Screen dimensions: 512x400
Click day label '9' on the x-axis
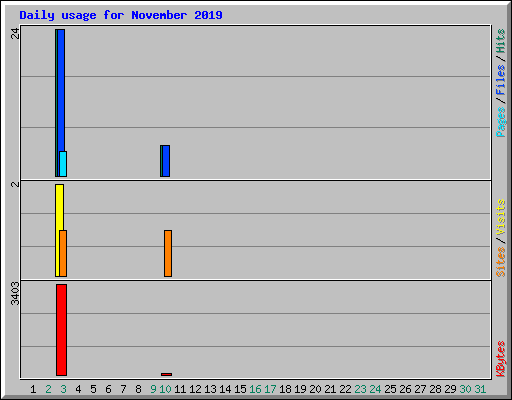pos(153,389)
